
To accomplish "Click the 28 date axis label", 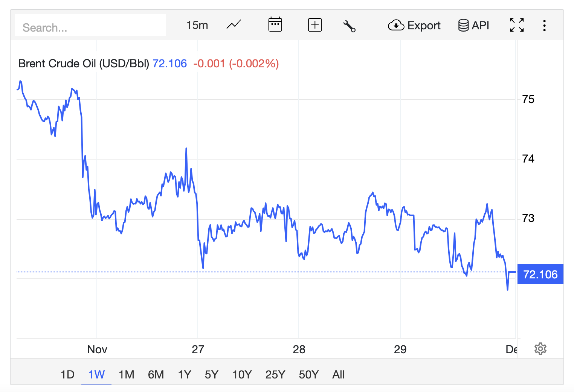I will point(299,349).
